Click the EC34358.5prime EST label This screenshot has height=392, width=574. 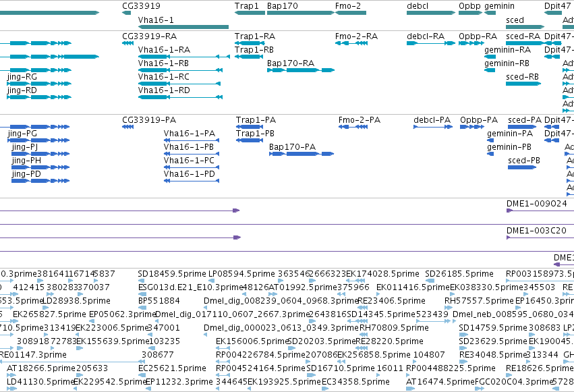(x=356, y=382)
